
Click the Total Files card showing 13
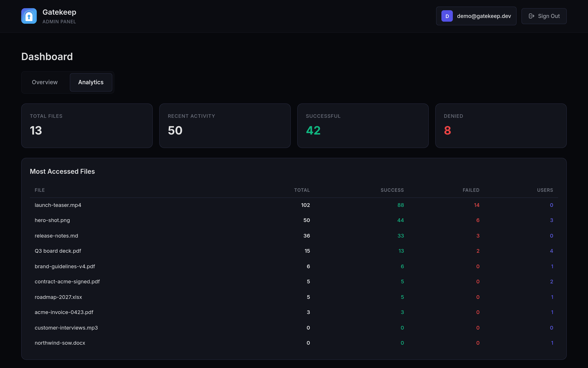coord(87,126)
